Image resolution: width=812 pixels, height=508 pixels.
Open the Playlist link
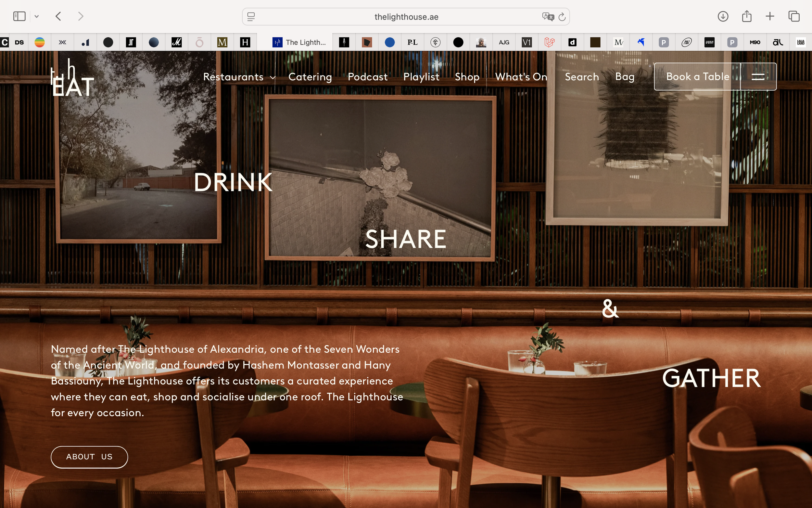tap(421, 77)
